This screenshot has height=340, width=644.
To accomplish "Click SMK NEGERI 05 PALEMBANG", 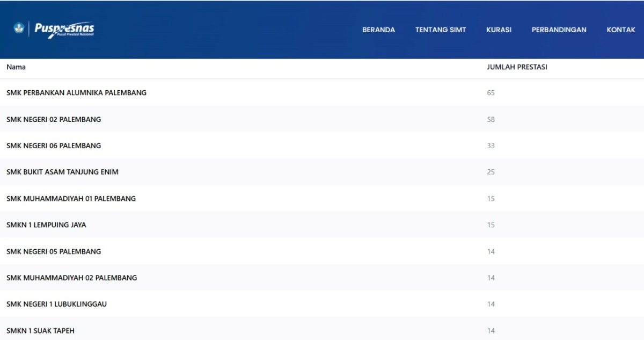I will coord(54,251).
